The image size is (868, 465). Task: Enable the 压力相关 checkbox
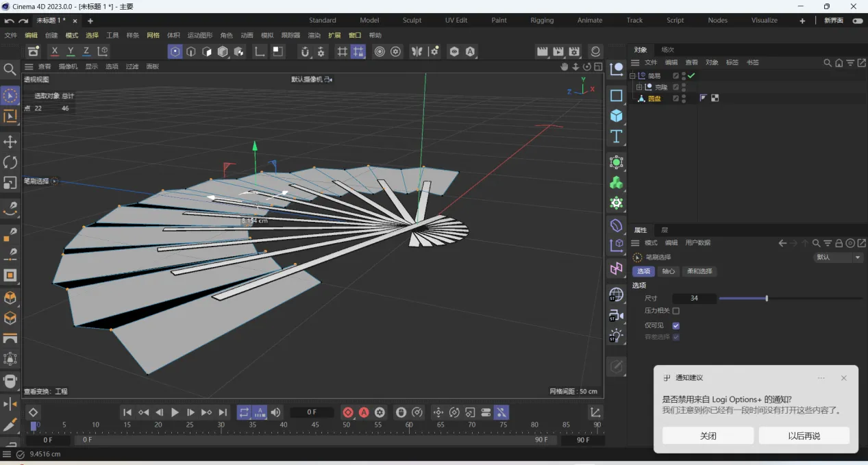(676, 311)
